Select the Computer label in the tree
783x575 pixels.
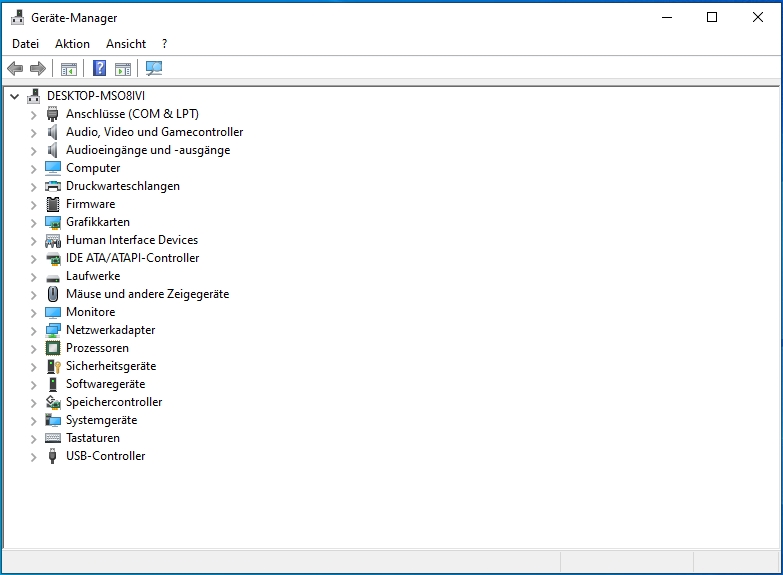point(93,168)
